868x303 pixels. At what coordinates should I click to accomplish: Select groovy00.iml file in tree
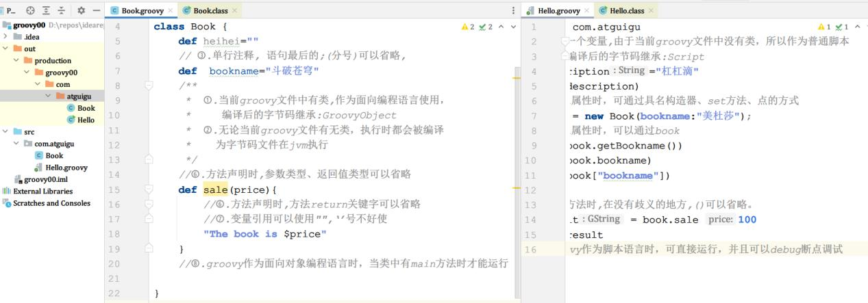coord(40,179)
